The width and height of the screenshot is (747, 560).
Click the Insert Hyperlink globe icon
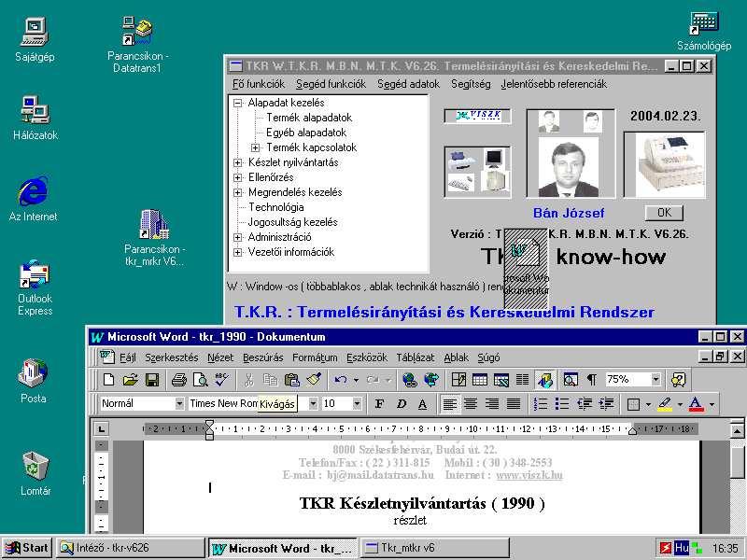click(x=410, y=380)
